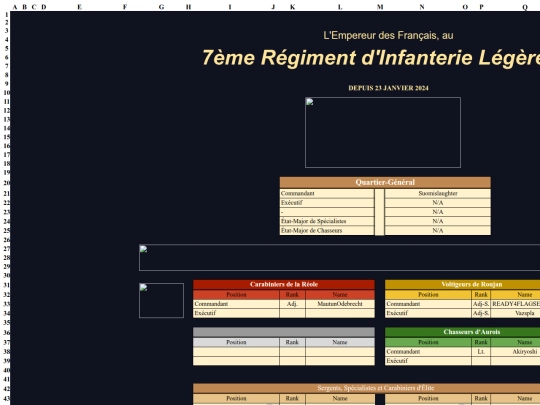The width and height of the screenshot is (540, 405).
Task: Click the Position header in Carabiniers table
Action: pyautogui.click(x=236, y=295)
